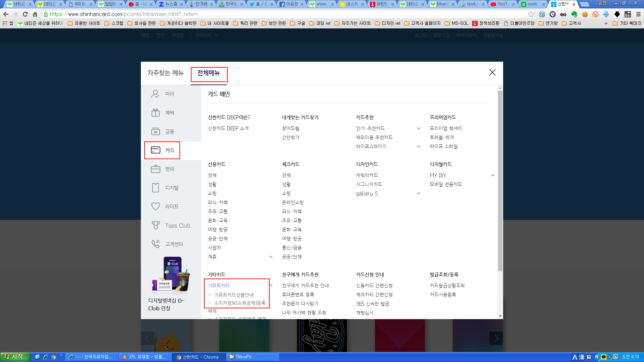
Task: Open the 신한카드 DEEP 소개 link
Action: click(228, 128)
